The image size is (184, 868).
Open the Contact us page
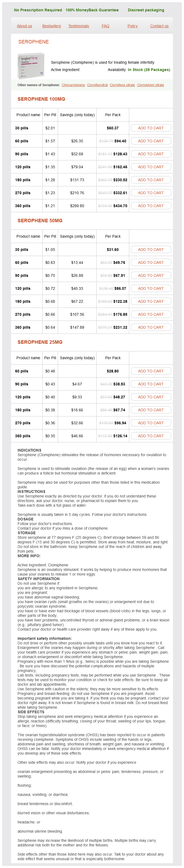click(x=159, y=26)
